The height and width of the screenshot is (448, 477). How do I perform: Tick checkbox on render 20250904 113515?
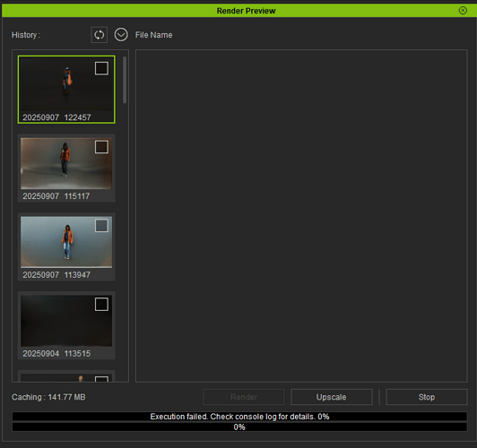click(101, 305)
